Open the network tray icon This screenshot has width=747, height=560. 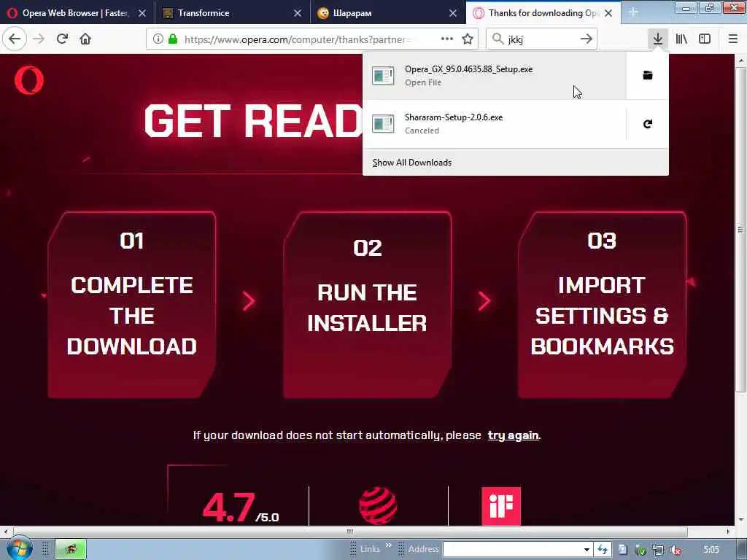pos(658,550)
